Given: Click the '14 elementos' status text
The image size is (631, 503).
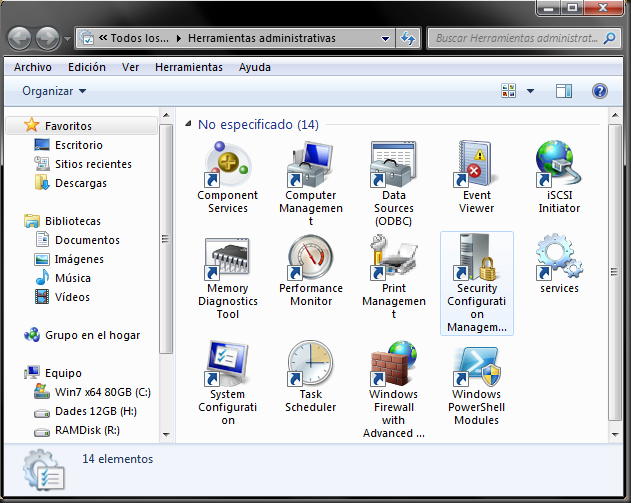Looking at the screenshot, I should (118, 459).
